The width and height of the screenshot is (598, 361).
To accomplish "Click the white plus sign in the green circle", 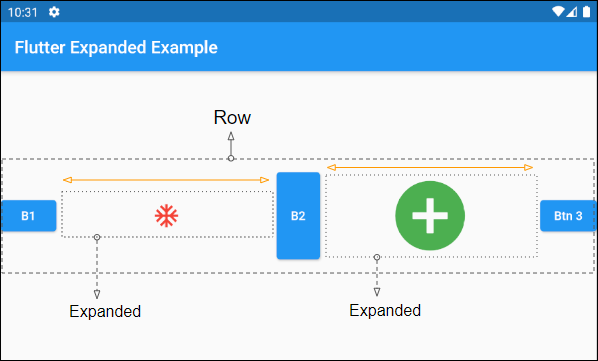I will 430,216.
